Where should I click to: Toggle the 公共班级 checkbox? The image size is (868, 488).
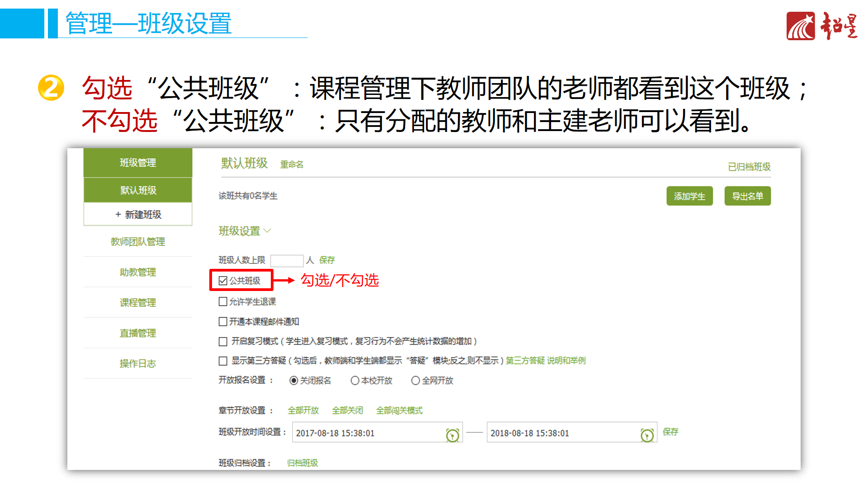point(223,281)
